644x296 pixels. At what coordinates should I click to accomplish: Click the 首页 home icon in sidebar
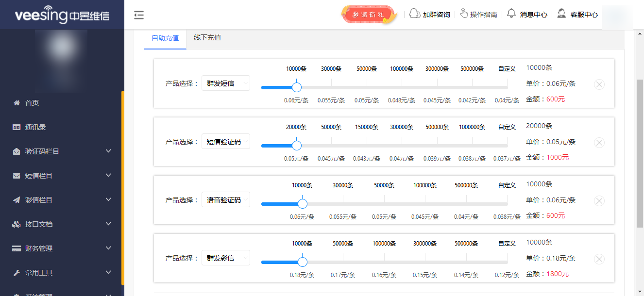[18, 102]
